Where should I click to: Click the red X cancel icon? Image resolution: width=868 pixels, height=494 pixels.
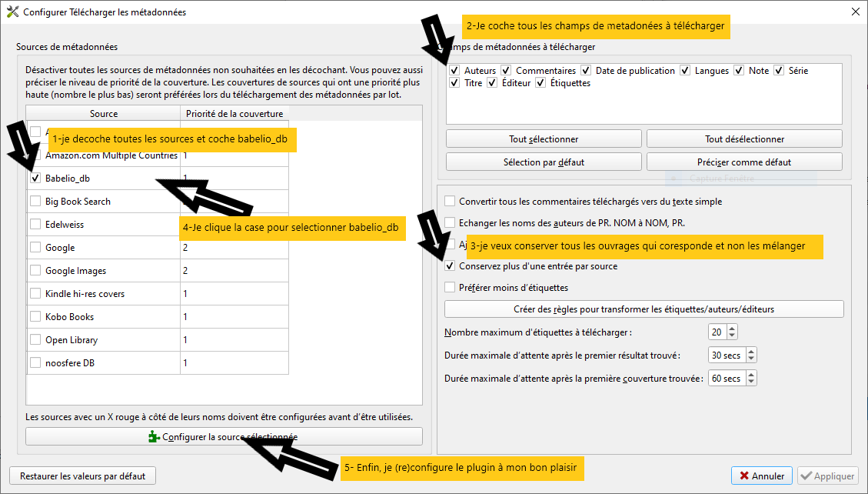coord(744,476)
